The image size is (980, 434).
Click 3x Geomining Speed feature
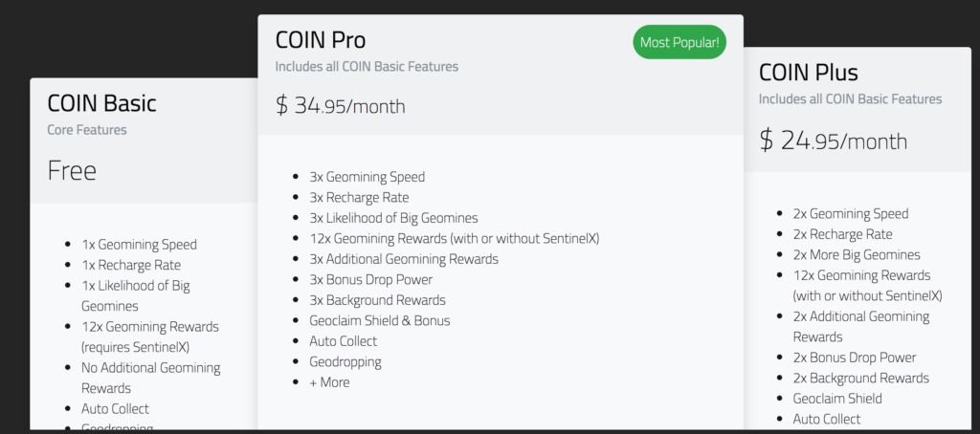(x=367, y=177)
